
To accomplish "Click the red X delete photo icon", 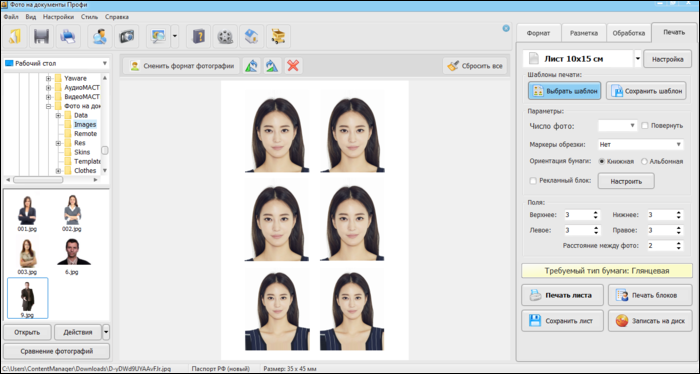I will pyautogui.click(x=293, y=66).
